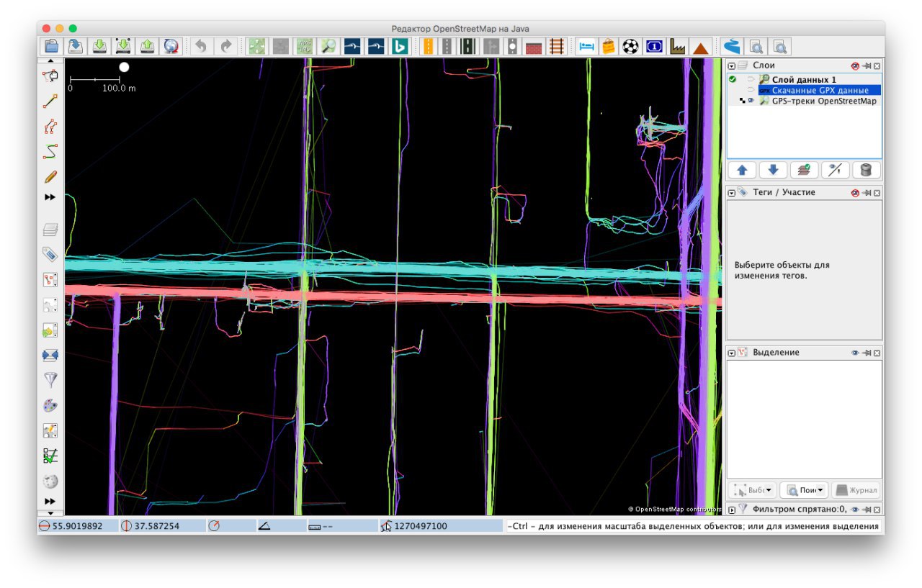Delete selected layer trash button
Screen dimensions: 922x588
tap(866, 171)
